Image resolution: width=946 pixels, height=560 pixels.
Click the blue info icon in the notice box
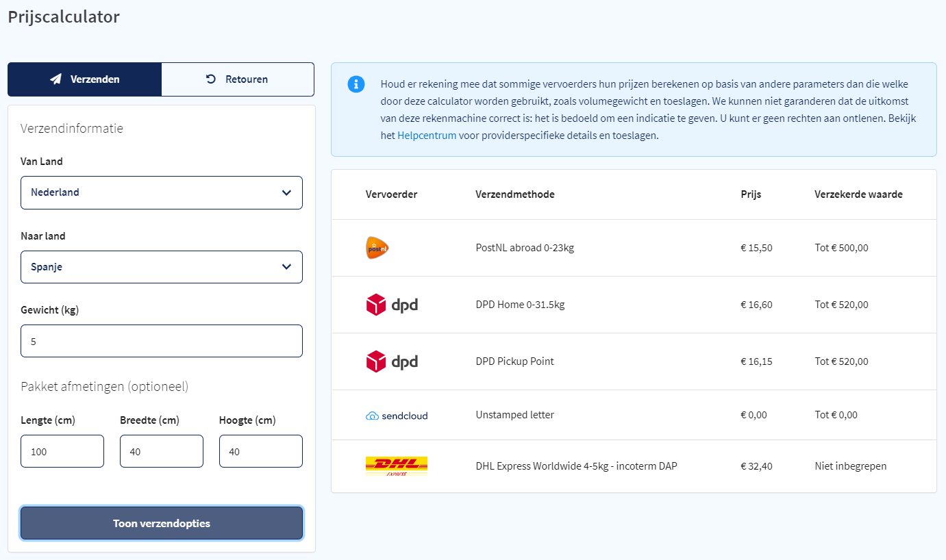(356, 84)
